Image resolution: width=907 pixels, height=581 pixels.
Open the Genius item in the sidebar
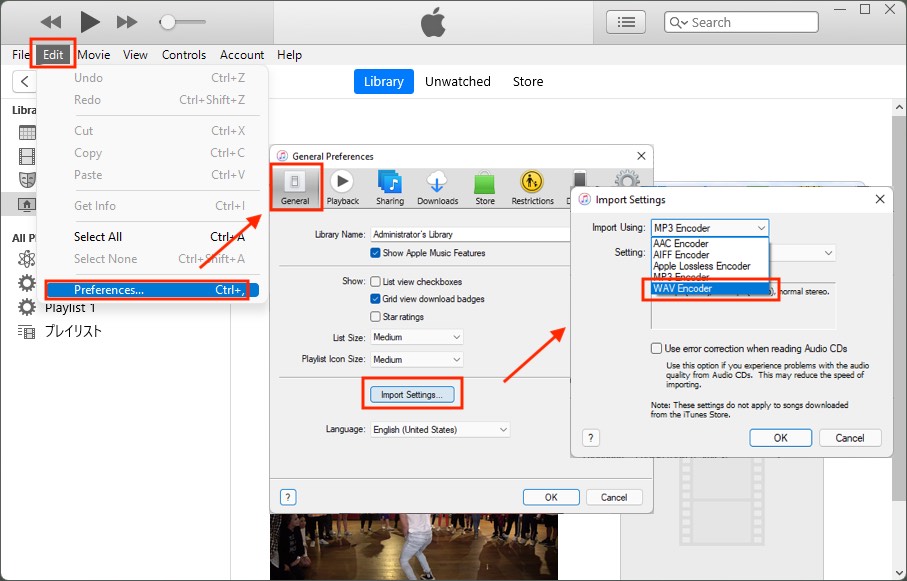click(x=28, y=259)
